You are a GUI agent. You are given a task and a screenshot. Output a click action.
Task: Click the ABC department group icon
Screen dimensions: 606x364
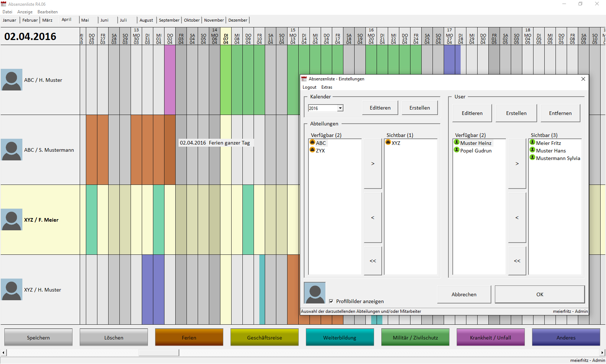(x=312, y=143)
